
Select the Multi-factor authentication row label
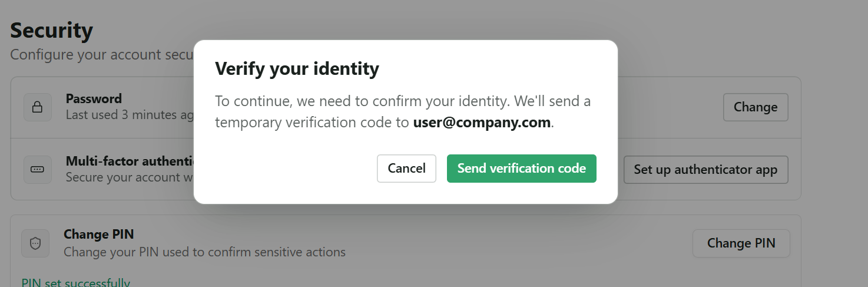point(130,161)
